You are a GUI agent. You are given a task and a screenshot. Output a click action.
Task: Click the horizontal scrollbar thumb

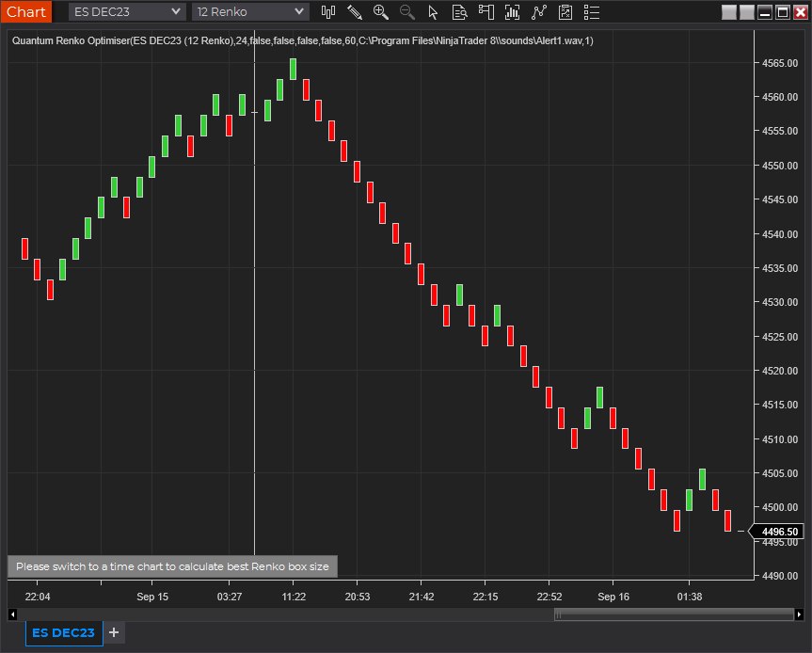pos(674,614)
